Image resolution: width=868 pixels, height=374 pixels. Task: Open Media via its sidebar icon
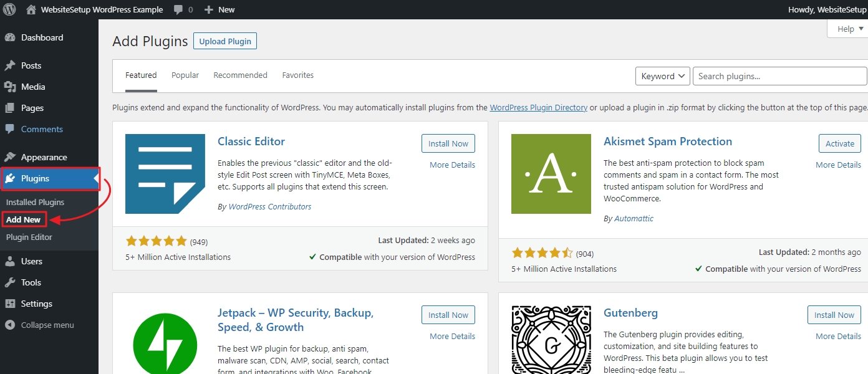(x=9, y=87)
